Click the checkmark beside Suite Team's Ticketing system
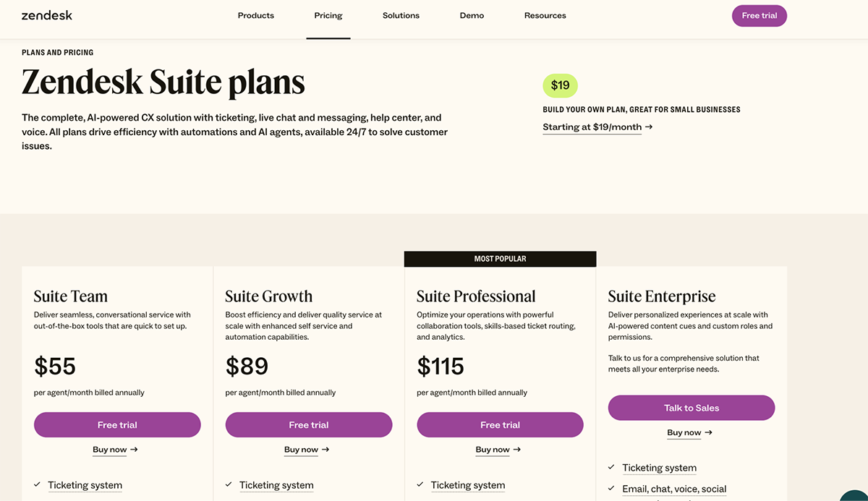Image resolution: width=868 pixels, height=501 pixels. 36,485
